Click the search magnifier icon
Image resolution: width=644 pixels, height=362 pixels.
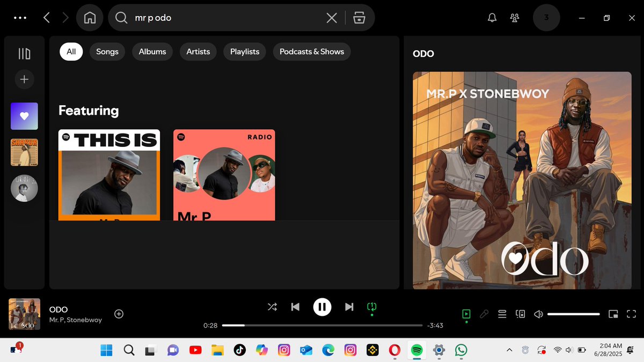click(122, 18)
